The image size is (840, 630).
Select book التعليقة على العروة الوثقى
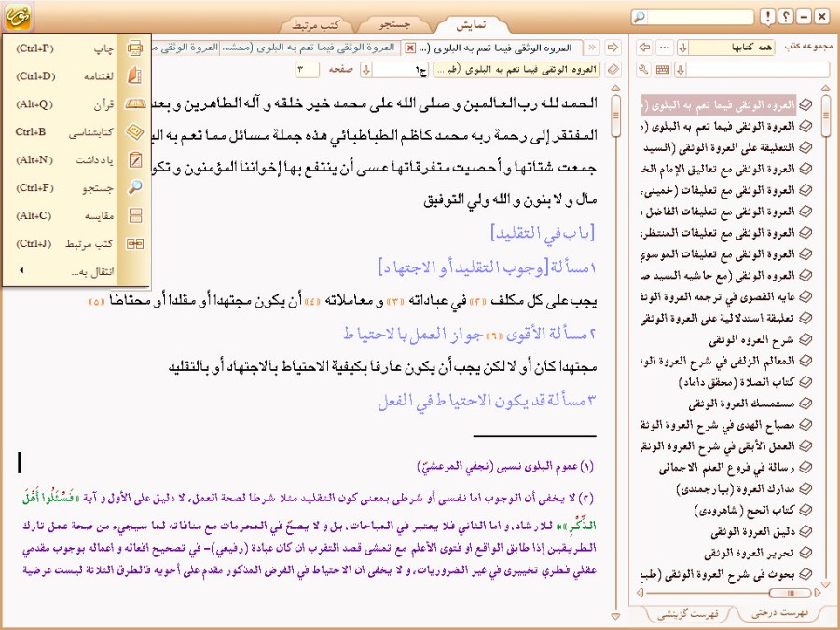click(719, 147)
